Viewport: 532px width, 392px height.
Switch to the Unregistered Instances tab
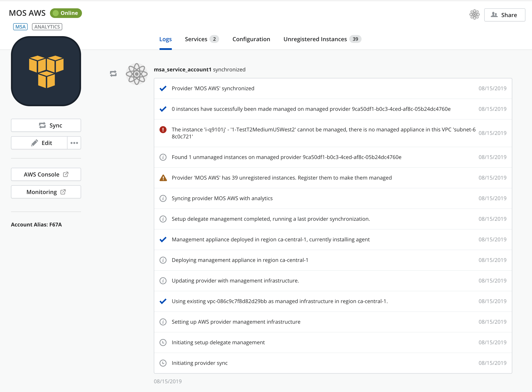click(315, 39)
